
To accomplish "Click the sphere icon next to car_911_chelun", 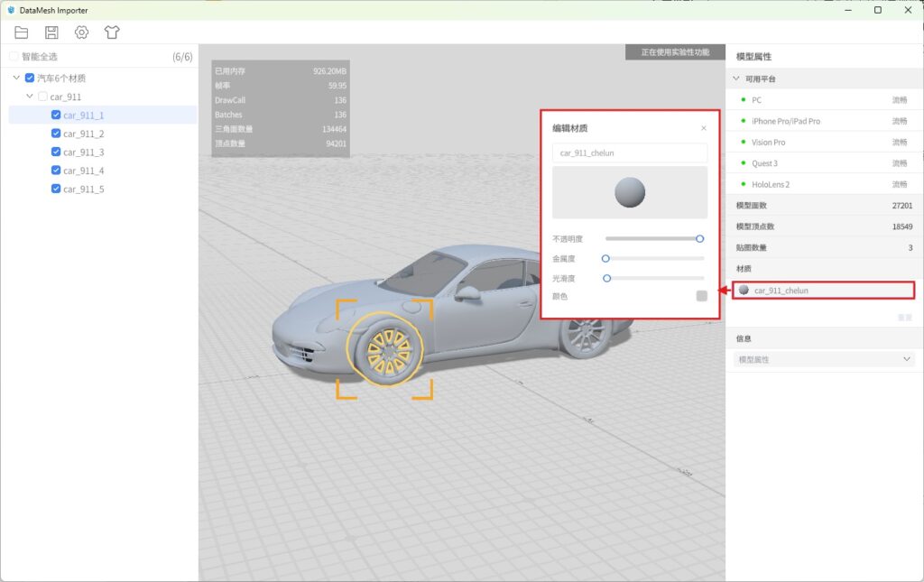I will point(744,291).
